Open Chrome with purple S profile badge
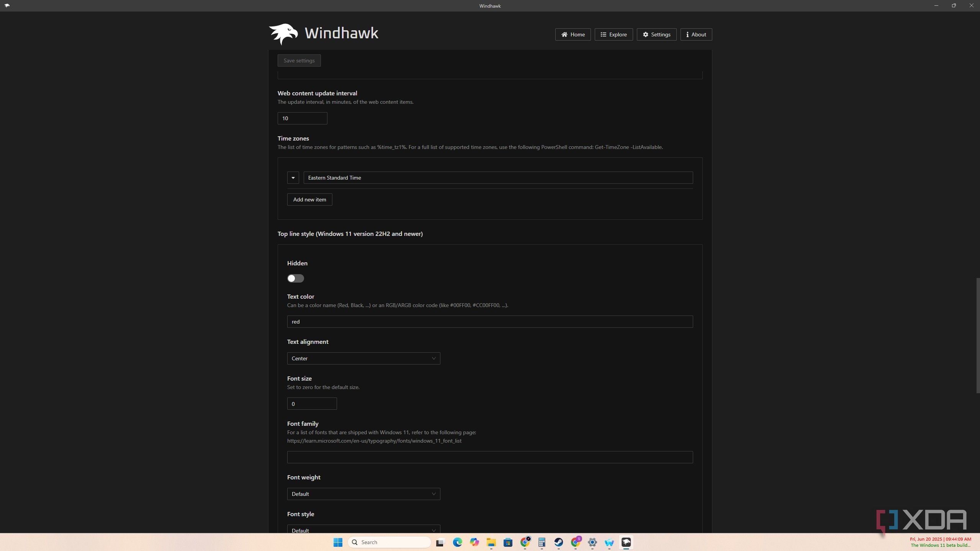Viewport: 980px width, 551px height. point(576,542)
